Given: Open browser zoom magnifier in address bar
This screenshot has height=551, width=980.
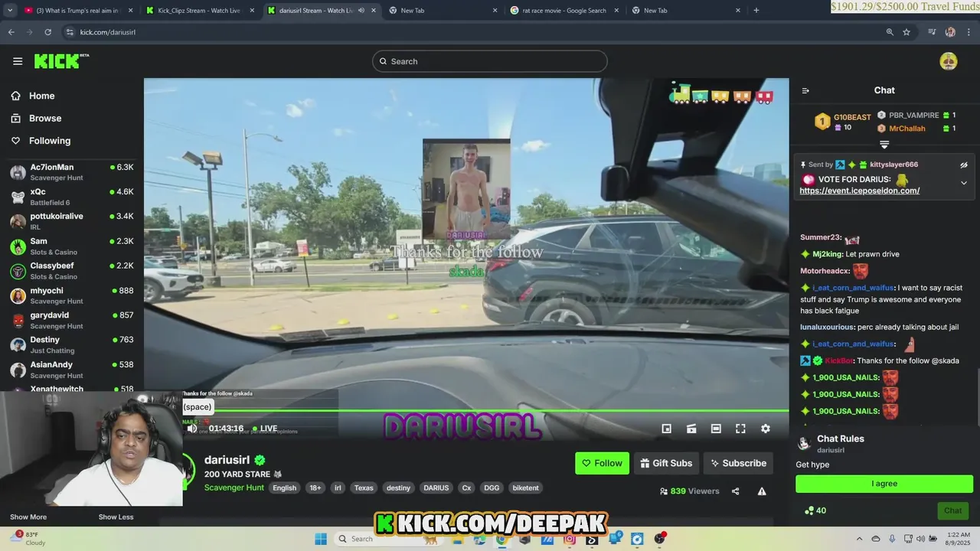Looking at the screenshot, I should [890, 32].
